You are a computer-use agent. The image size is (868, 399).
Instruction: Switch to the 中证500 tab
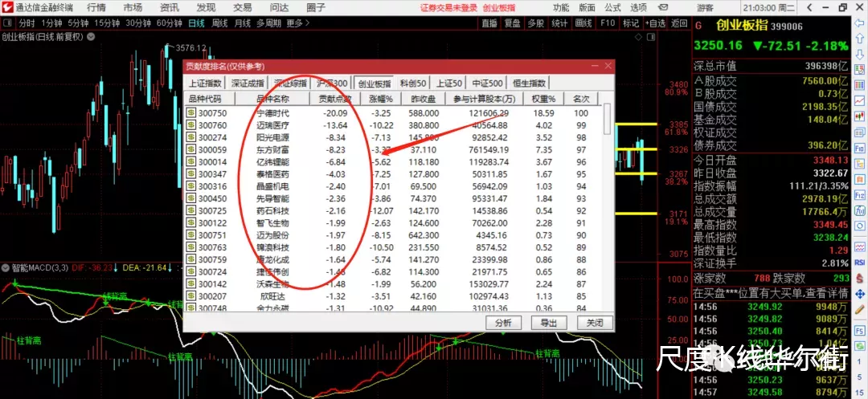click(x=487, y=83)
